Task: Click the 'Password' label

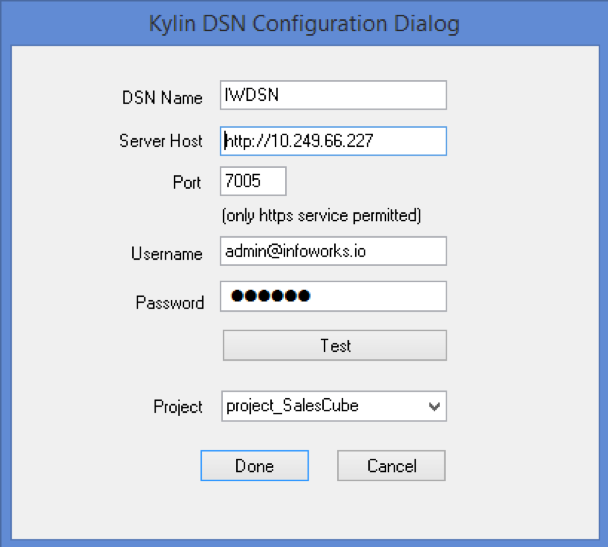Action: point(170,302)
